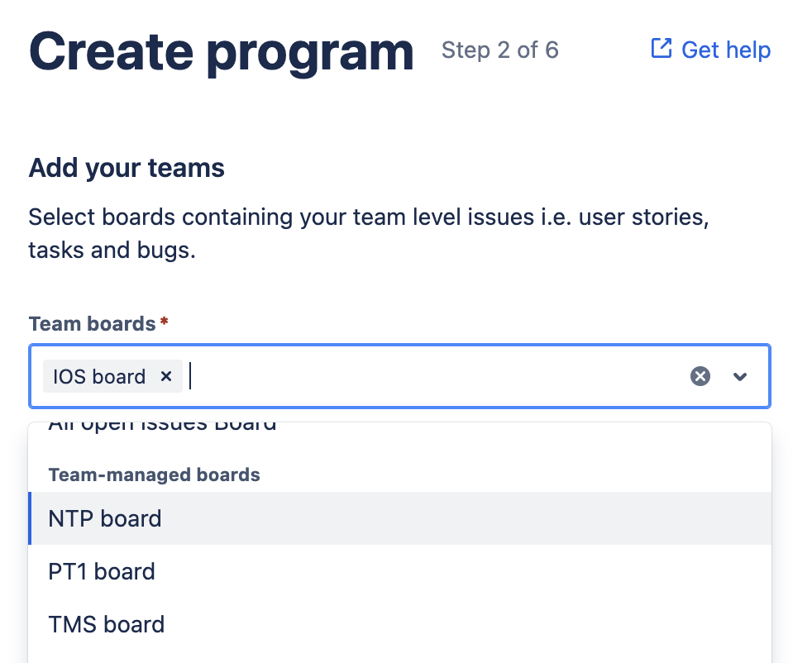Click the Team-managed boards group header
This screenshot has width=812, height=663.
click(155, 475)
